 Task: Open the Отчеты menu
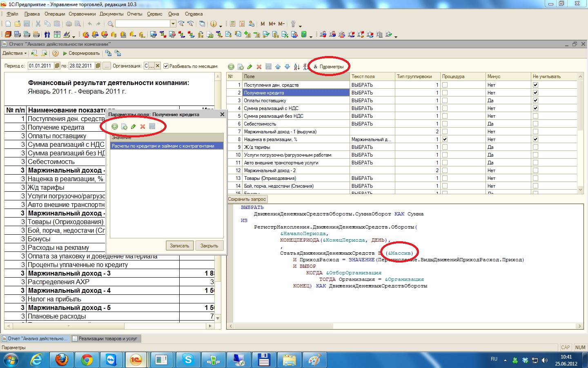tap(135, 14)
